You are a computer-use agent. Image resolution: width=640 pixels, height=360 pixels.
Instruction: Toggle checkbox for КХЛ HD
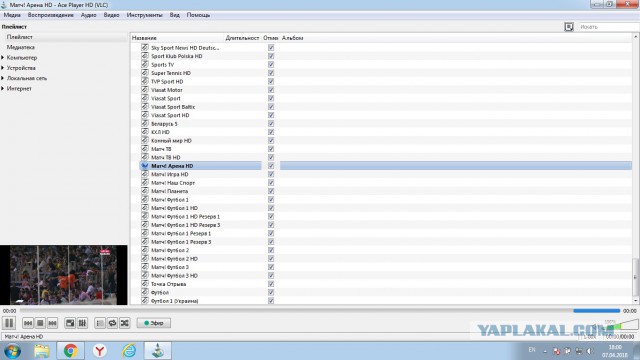point(271,132)
